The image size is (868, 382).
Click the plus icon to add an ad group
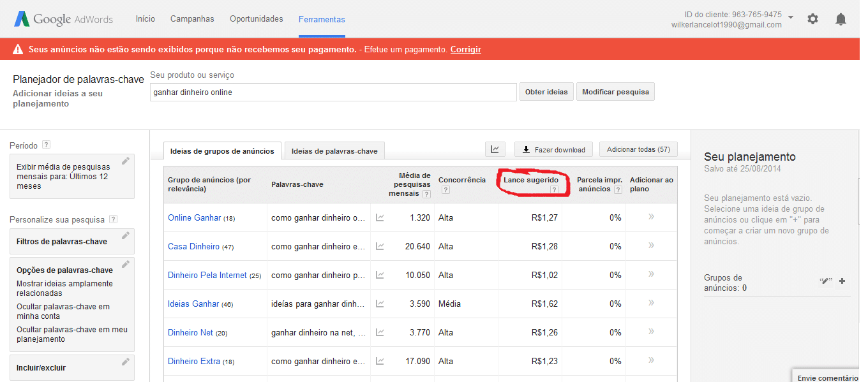coord(842,281)
